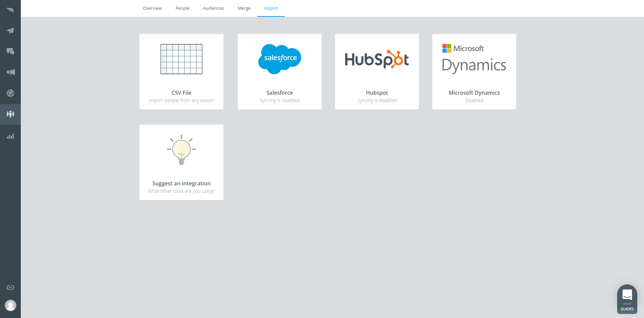644x318 pixels.
Task: Select the Import tab
Action: (x=271, y=8)
